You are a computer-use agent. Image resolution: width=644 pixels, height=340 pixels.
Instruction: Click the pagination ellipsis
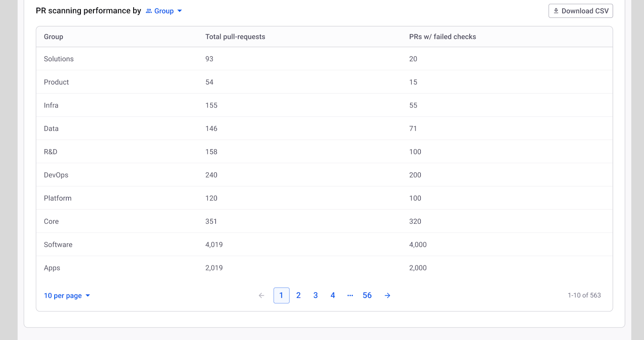(350, 295)
